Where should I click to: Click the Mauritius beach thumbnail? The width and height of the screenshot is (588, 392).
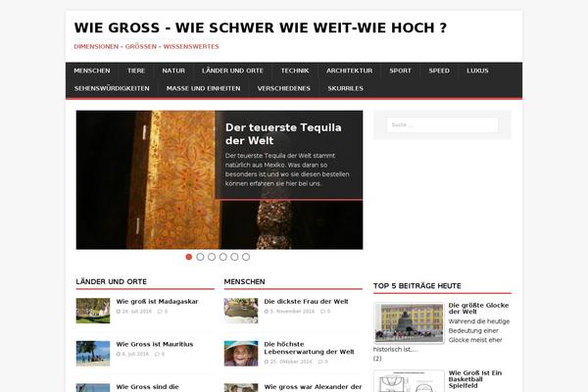[93, 354]
